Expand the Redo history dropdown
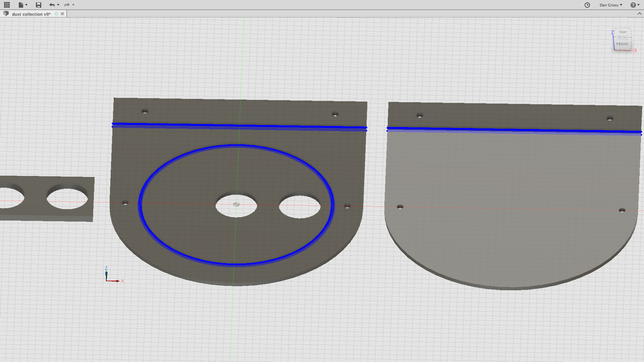This screenshot has height=362, width=644. [73, 5]
